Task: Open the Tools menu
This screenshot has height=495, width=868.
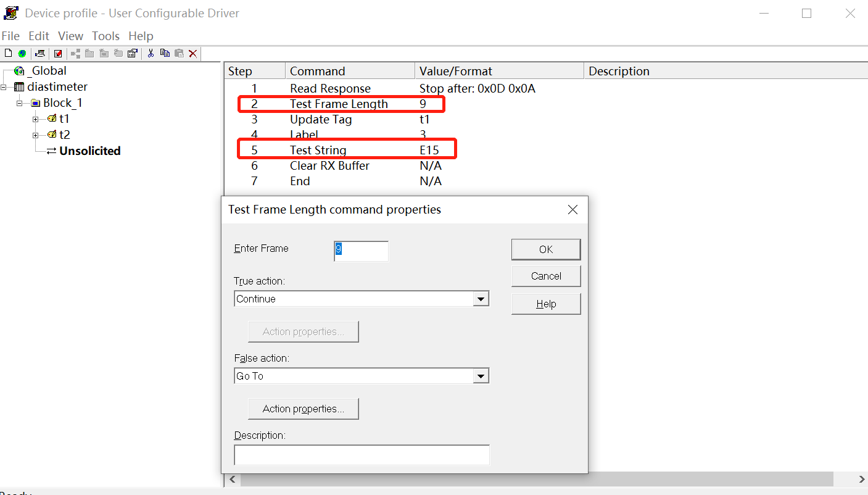Action: click(105, 36)
